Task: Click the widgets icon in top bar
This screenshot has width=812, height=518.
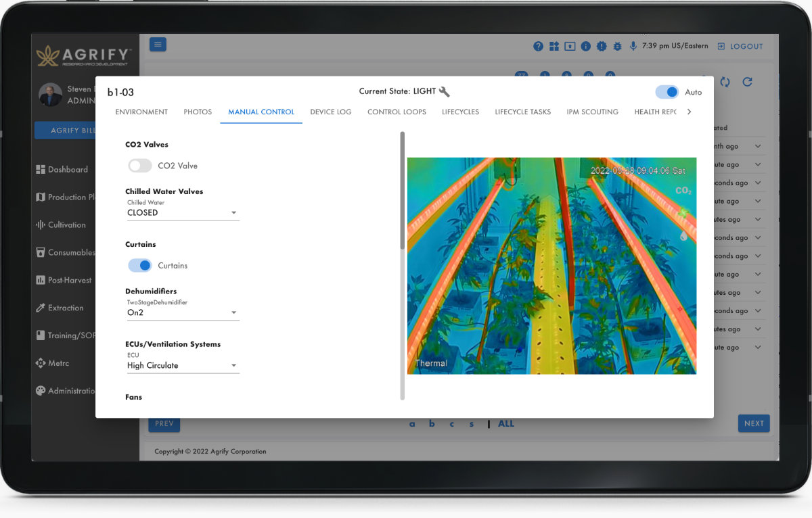Action: click(554, 46)
